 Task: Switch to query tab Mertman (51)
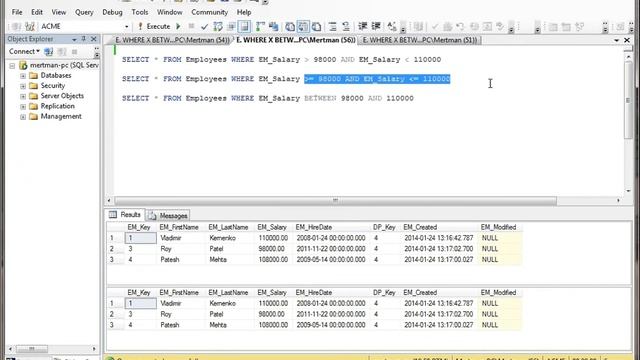(x=420, y=40)
